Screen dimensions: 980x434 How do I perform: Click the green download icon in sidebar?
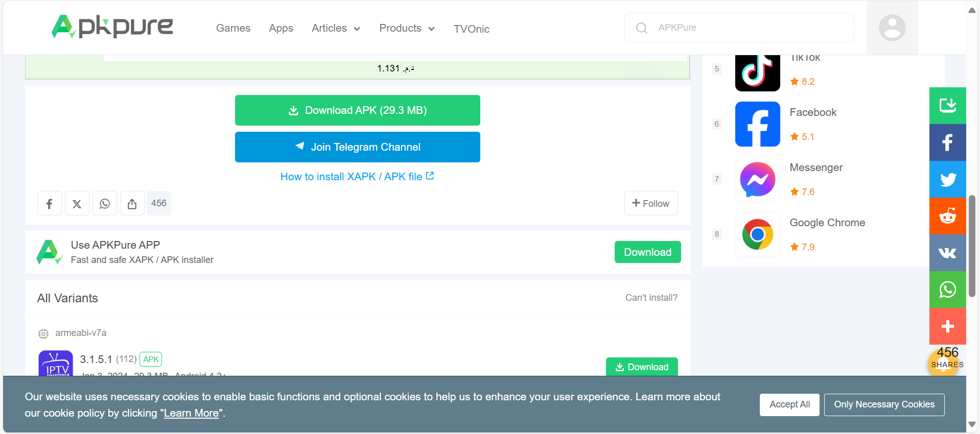947,106
